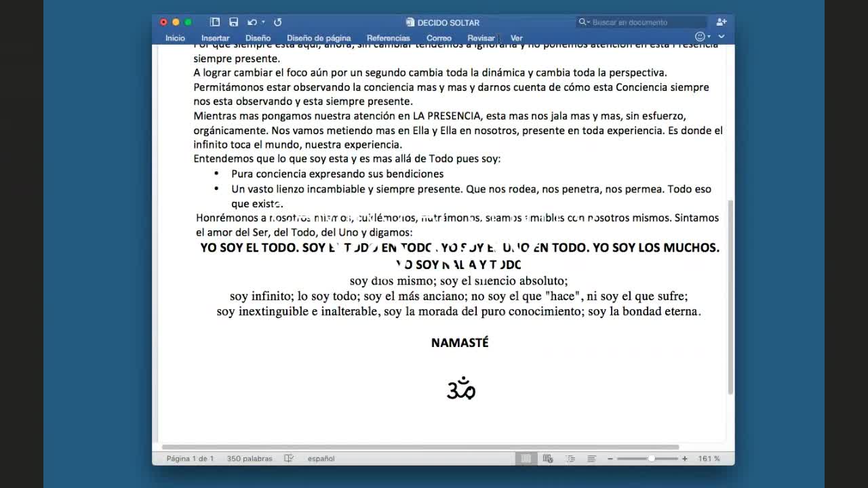The height and width of the screenshot is (488, 868).
Task: Click the 350 palabras word count
Action: [x=250, y=459]
